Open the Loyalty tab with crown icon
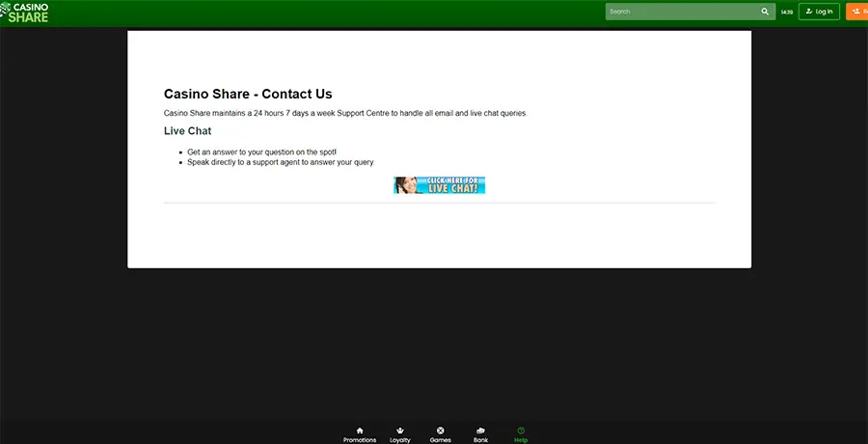Image resolution: width=868 pixels, height=444 pixels. click(x=400, y=434)
